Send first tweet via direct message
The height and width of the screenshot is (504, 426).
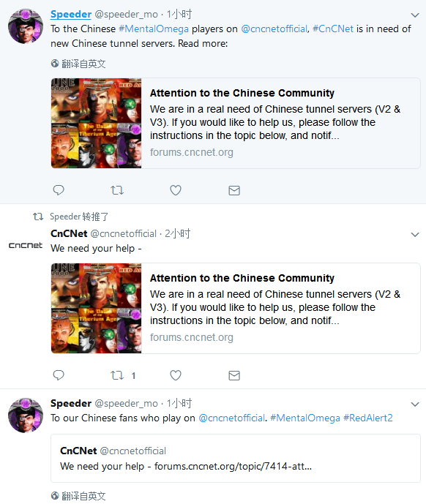pyautogui.click(x=234, y=191)
